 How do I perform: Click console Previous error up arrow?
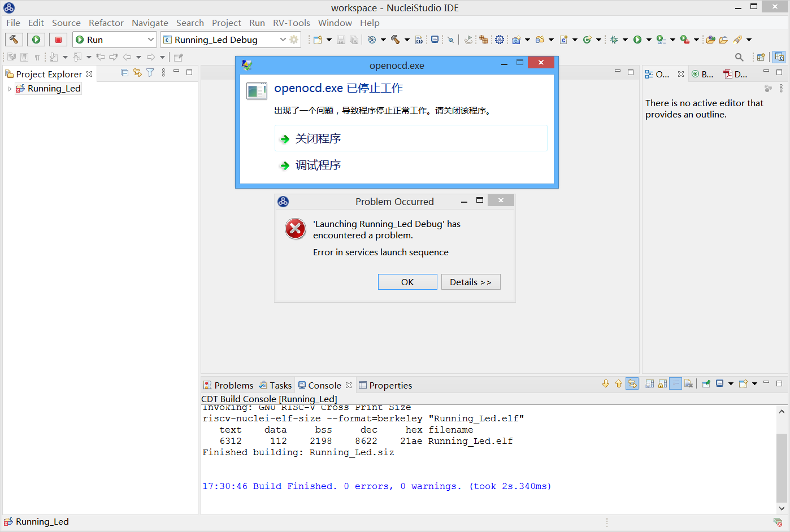coord(619,384)
